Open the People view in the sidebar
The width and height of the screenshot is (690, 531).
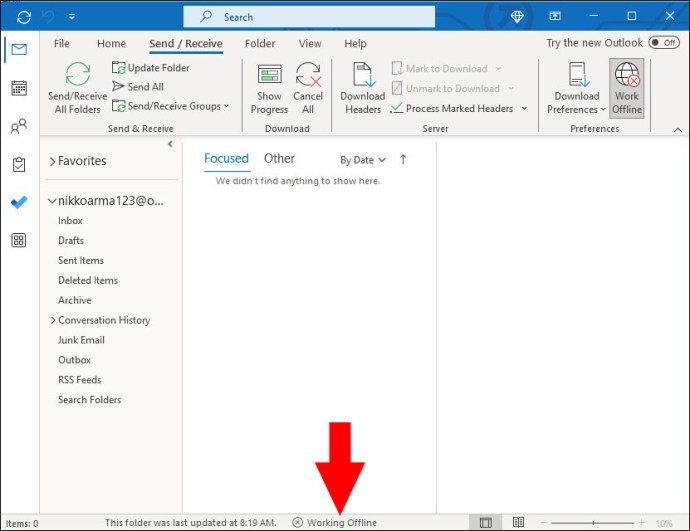19,127
